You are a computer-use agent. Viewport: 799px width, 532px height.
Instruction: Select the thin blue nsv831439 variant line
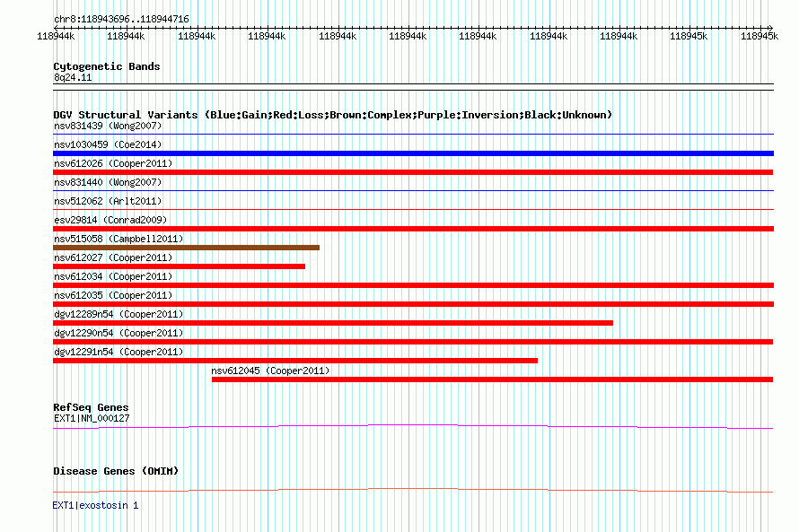coord(413,135)
